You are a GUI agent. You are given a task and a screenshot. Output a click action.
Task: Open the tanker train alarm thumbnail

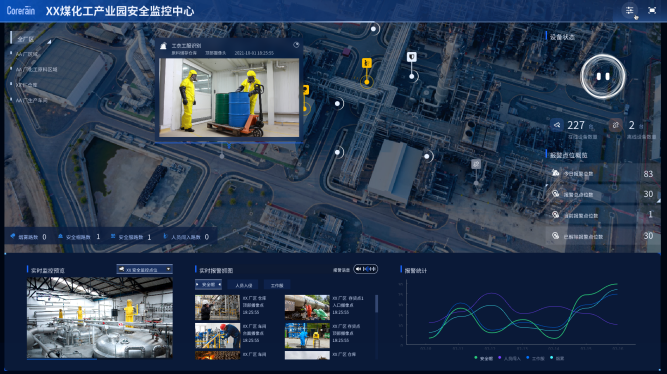307,307
